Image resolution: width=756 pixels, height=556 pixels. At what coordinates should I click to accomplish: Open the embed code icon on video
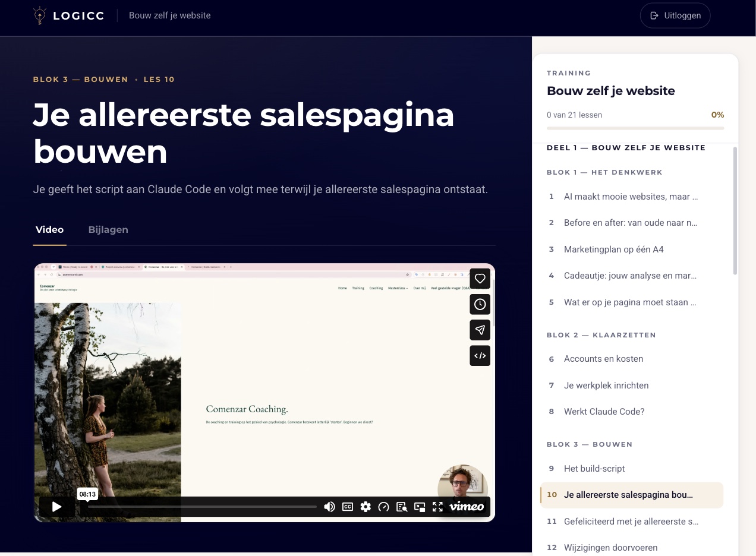coord(480,356)
